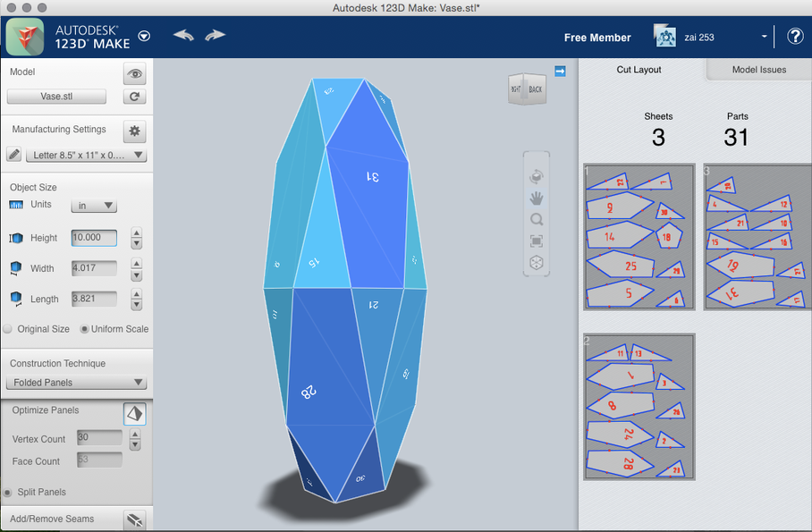Image resolution: width=812 pixels, height=532 pixels.
Task: Click the Height input field
Action: tap(94, 238)
